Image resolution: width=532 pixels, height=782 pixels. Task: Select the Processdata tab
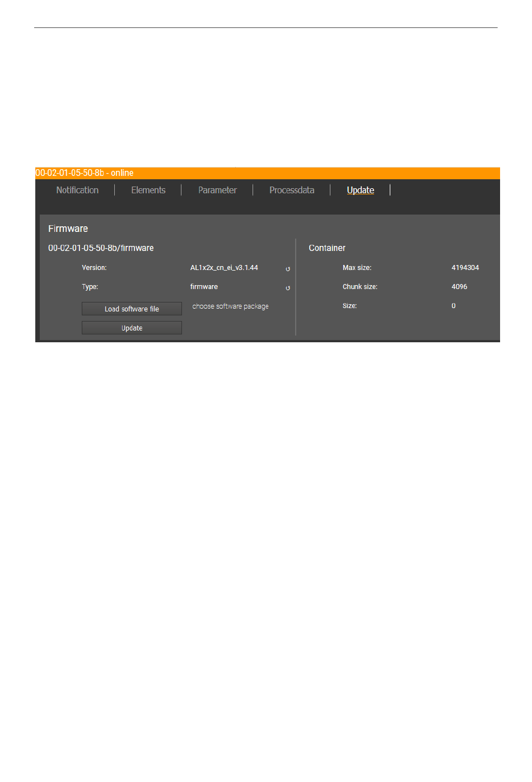click(x=292, y=190)
